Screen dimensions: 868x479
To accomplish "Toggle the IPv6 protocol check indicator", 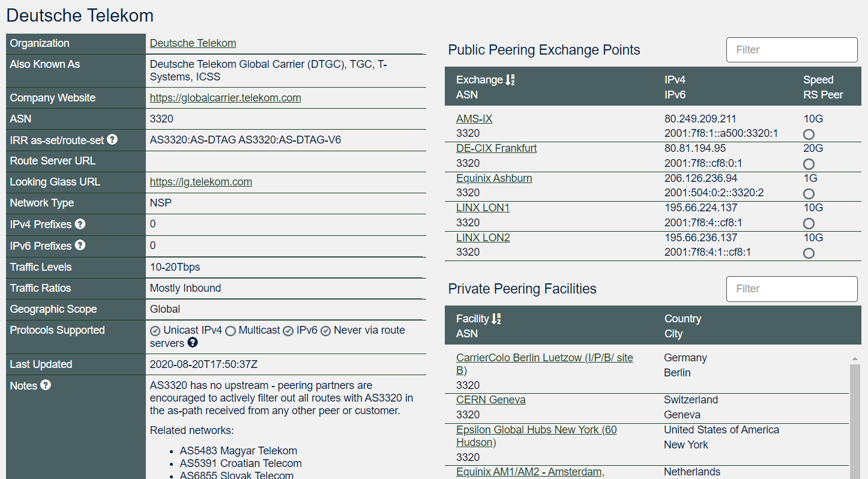I will click(x=288, y=331).
